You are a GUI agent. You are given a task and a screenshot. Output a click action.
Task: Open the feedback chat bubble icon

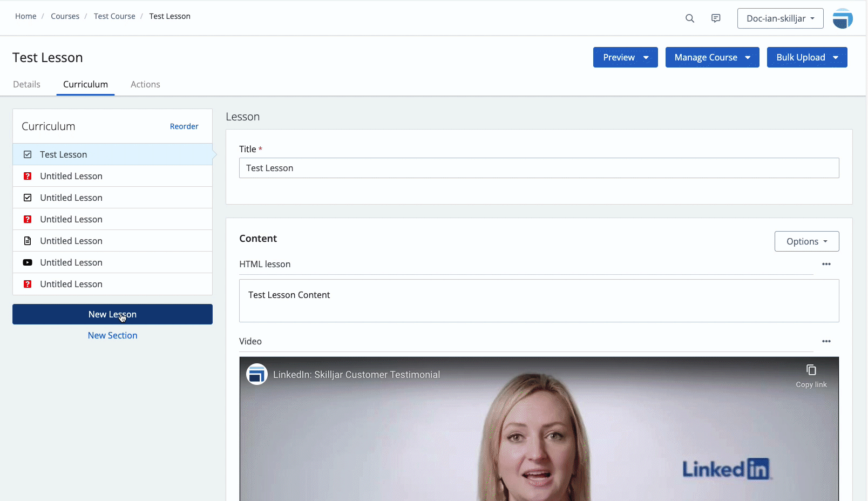(x=716, y=18)
